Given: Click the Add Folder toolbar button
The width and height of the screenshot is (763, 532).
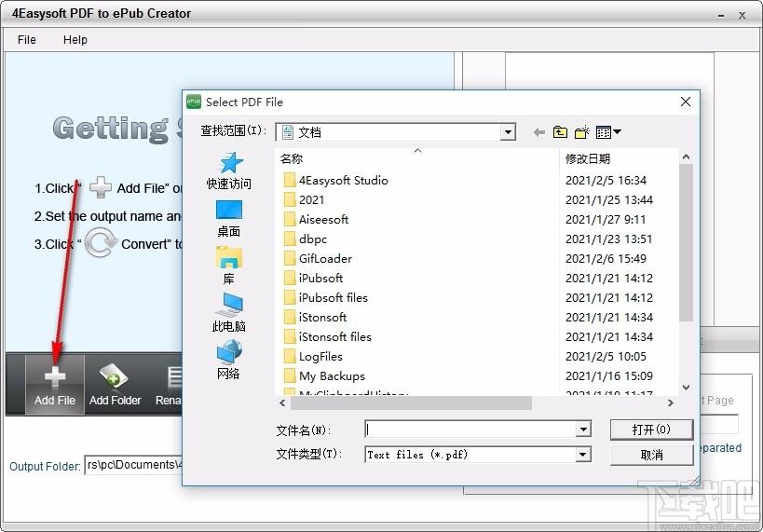Looking at the screenshot, I should [115, 385].
